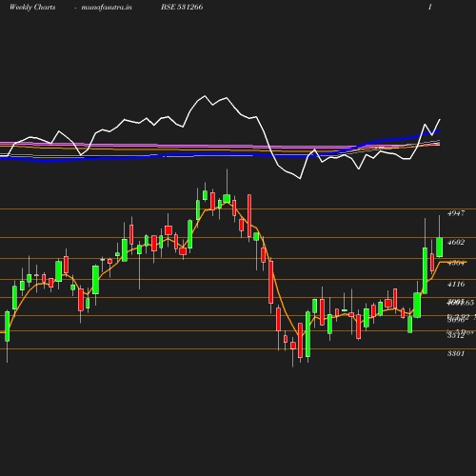Image resolution: width=476 pixels, height=476 pixels.
Task: Click the 4364 price label on the average line
Action: (x=456, y=263)
